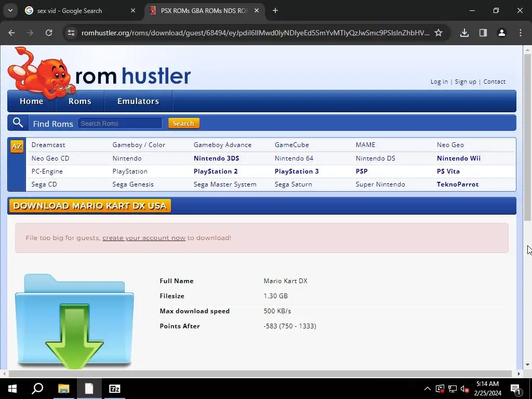Click the address bar URL
Viewport: 532px width, 399px height.
(x=255, y=33)
